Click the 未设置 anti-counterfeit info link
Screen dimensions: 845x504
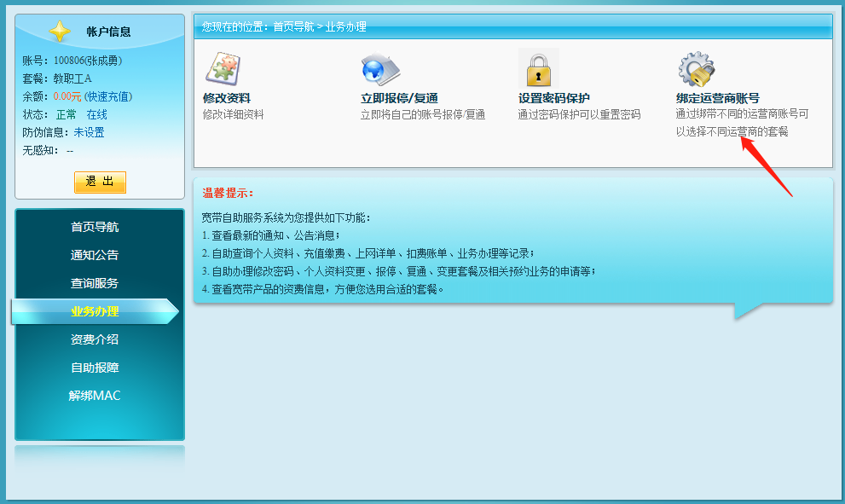(x=89, y=132)
